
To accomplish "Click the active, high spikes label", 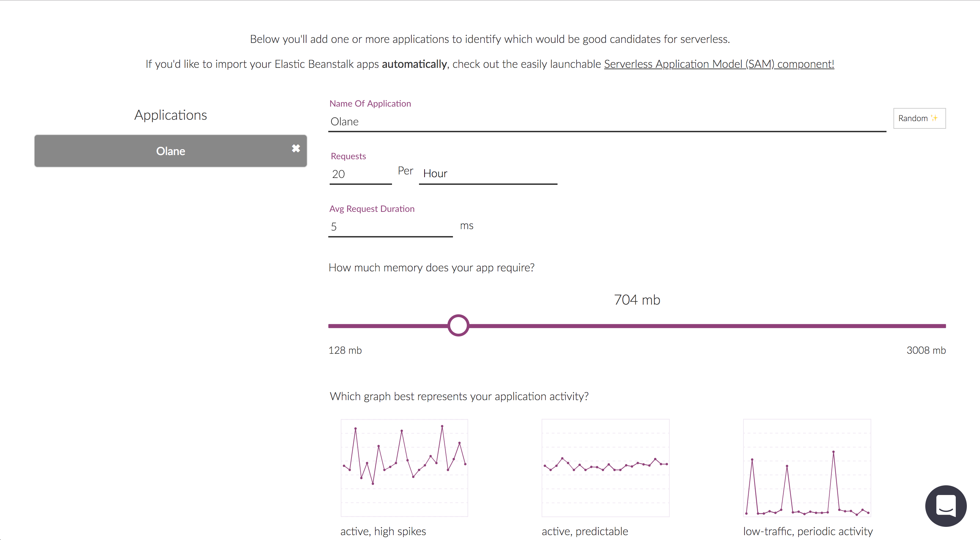I will [x=383, y=531].
